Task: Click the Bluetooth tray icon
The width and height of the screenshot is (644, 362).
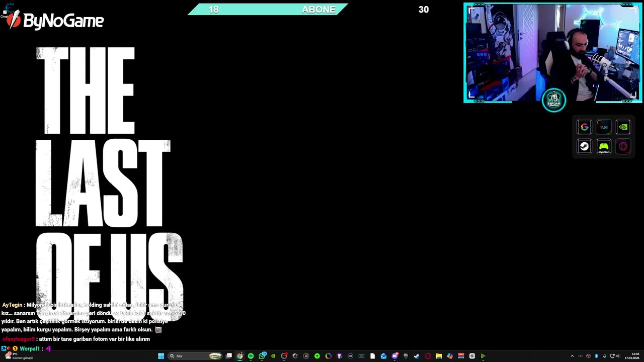Action: point(596,356)
